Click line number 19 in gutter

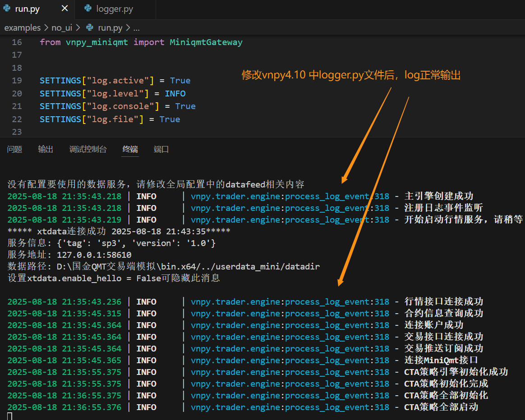(17, 81)
